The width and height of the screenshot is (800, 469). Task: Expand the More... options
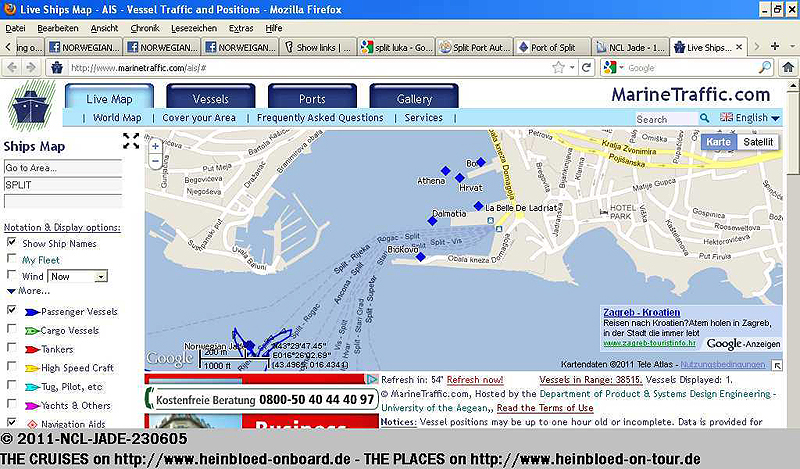pos(29,291)
